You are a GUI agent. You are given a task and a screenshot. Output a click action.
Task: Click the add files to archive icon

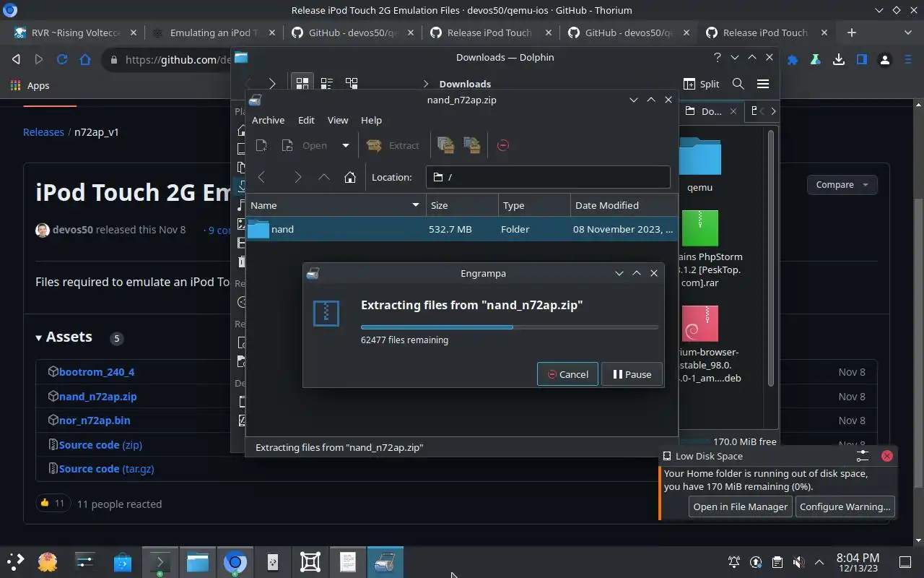tap(445, 145)
